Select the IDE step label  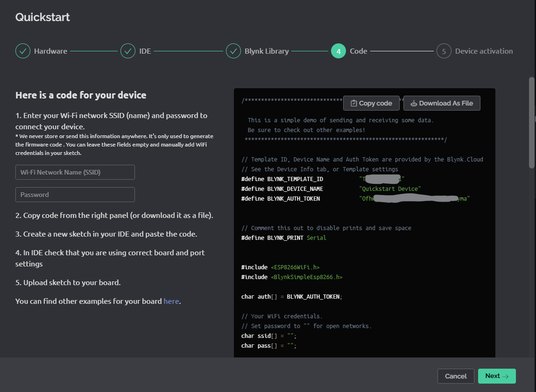click(145, 51)
